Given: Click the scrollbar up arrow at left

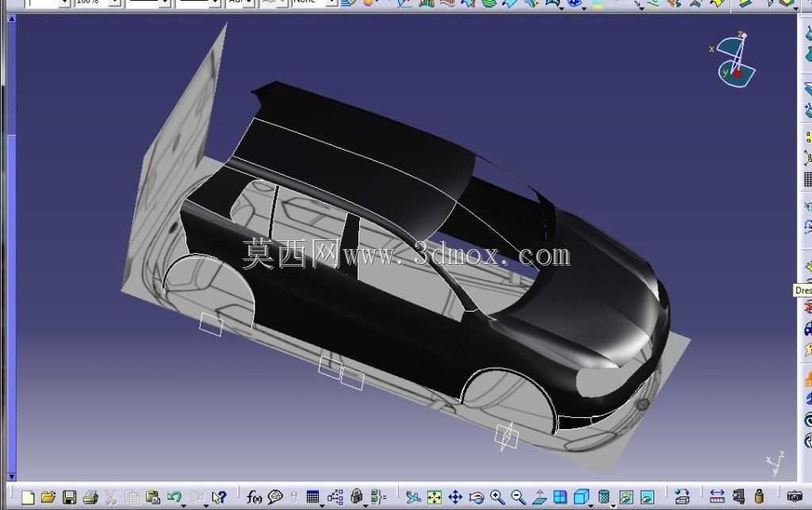Looking at the screenshot, I should (x=11, y=19).
